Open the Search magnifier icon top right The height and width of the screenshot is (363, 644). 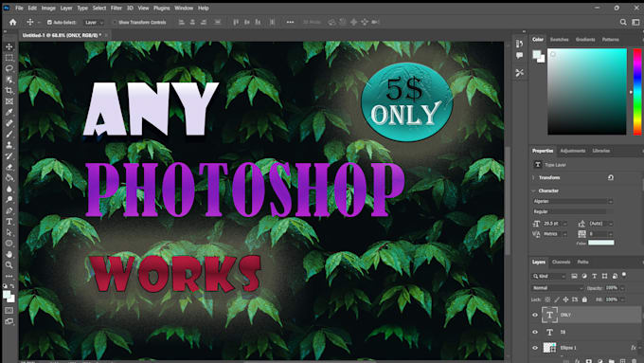(x=623, y=22)
